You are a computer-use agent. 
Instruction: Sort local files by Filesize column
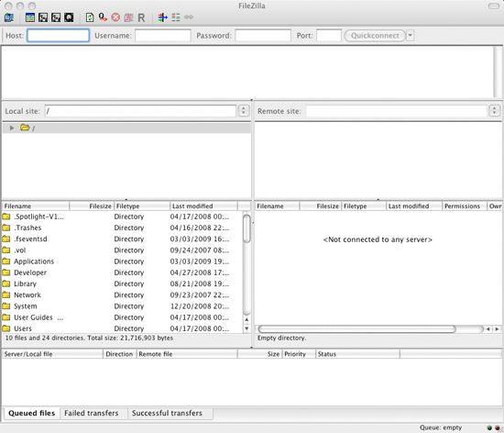pyautogui.click(x=92, y=205)
